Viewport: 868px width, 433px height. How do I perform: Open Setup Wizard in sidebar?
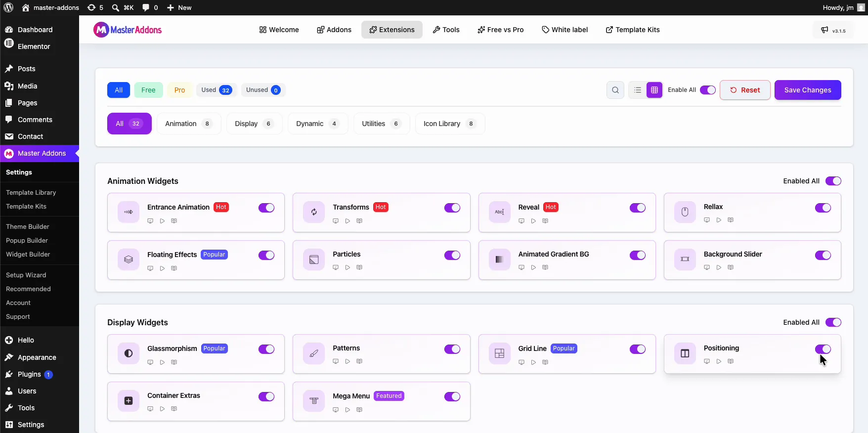(26, 275)
